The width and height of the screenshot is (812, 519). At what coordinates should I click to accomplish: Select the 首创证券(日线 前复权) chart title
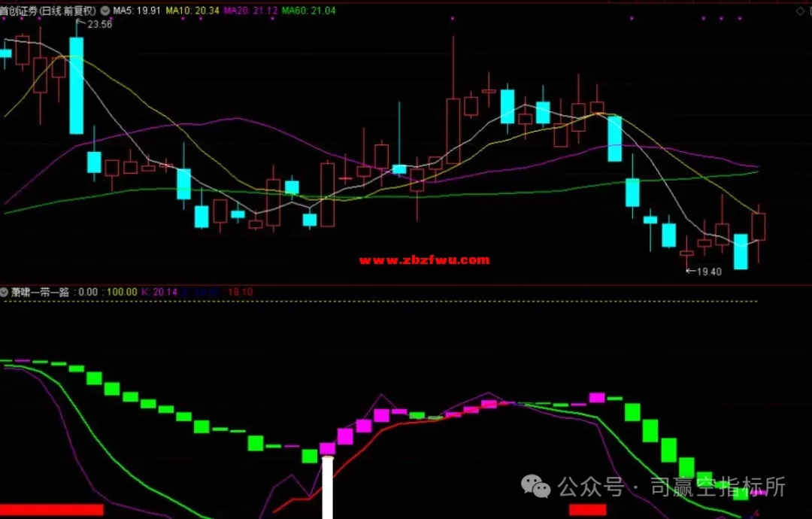click(49, 11)
